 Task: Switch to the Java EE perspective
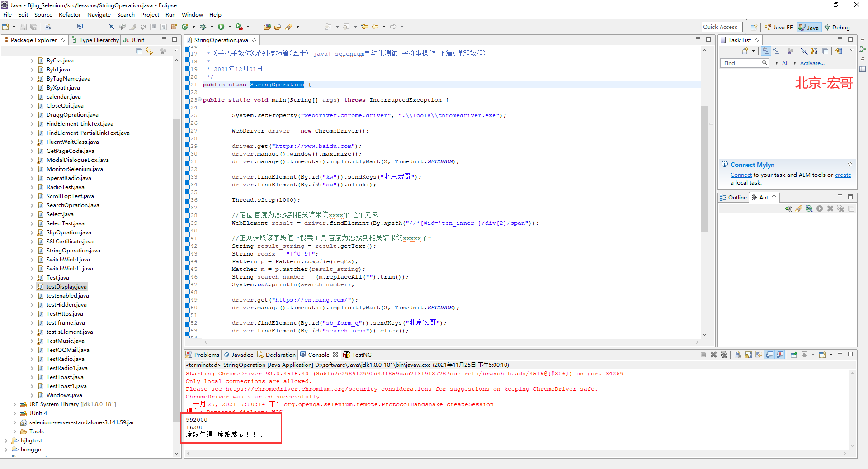click(778, 27)
